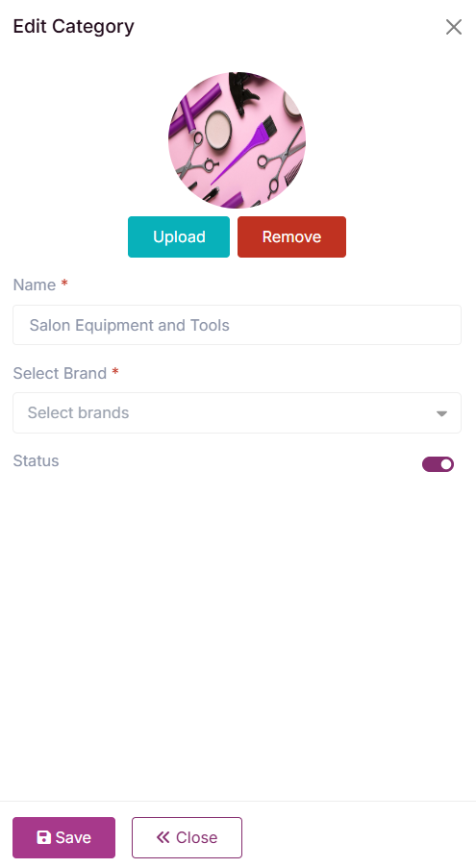Screen dimensions: 476x868
Task: Click the Status label text
Action: tap(36, 460)
